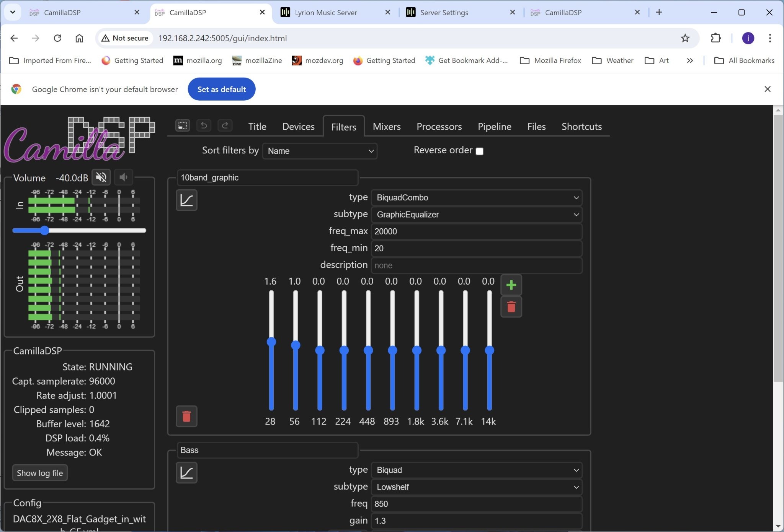Screen dimensions: 784x532
Task: Switch to the Mixers tab
Action: [x=387, y=127]
